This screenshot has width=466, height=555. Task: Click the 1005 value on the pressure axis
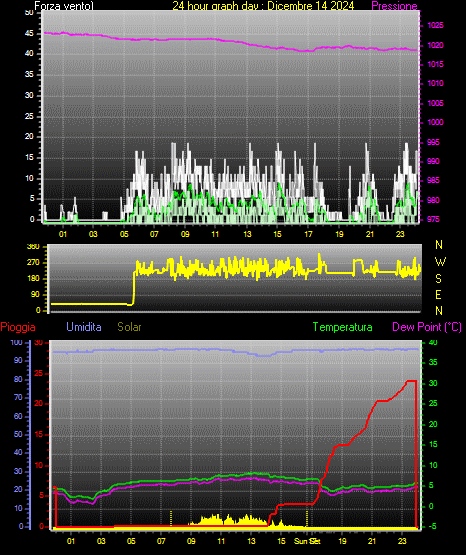(435, 103)
